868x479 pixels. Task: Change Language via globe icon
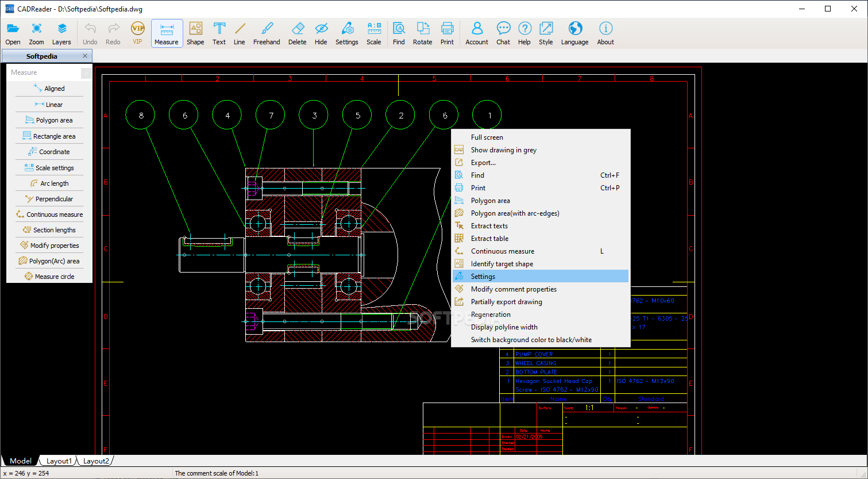pos(575,33)
